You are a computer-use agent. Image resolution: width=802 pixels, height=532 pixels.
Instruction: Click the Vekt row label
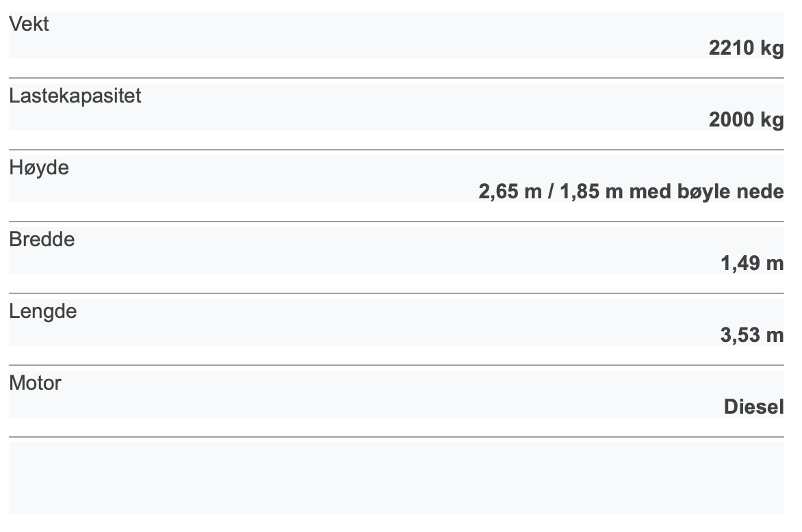click(29, 25)
